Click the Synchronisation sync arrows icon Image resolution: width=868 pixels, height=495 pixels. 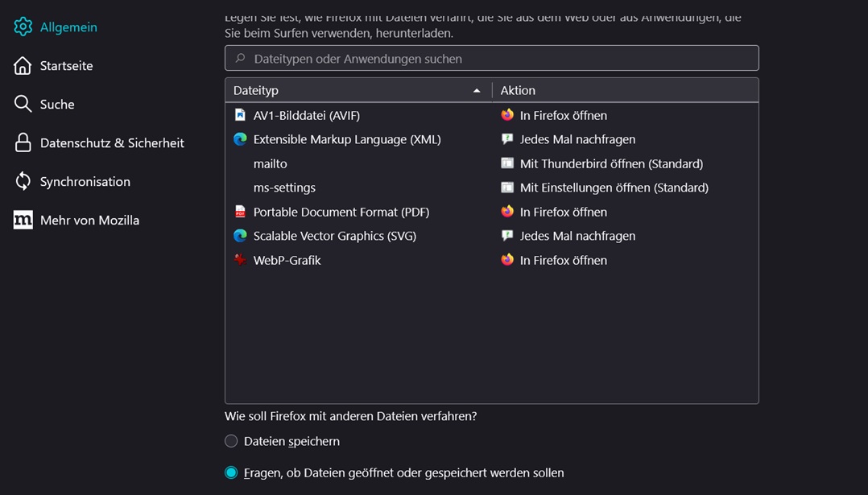point(23,181)
